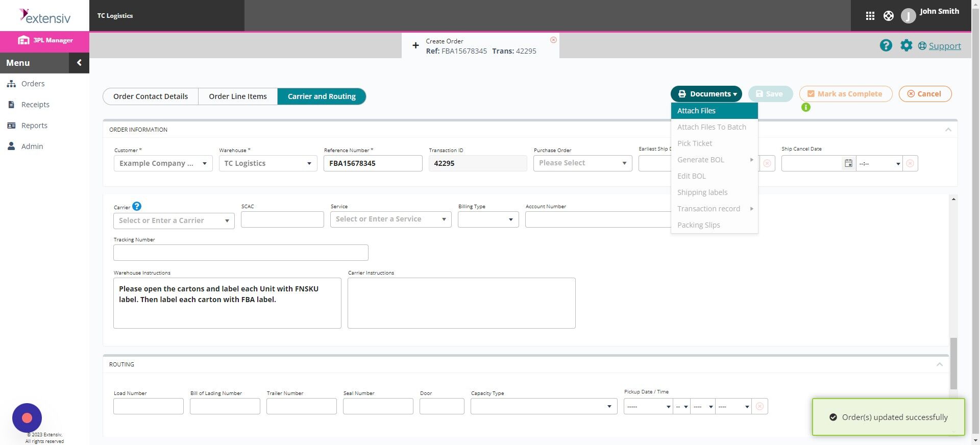Open Ship Cancel Date calendar icon
Viewport: 980px width, 445px height.
click(x=848, y=163)
